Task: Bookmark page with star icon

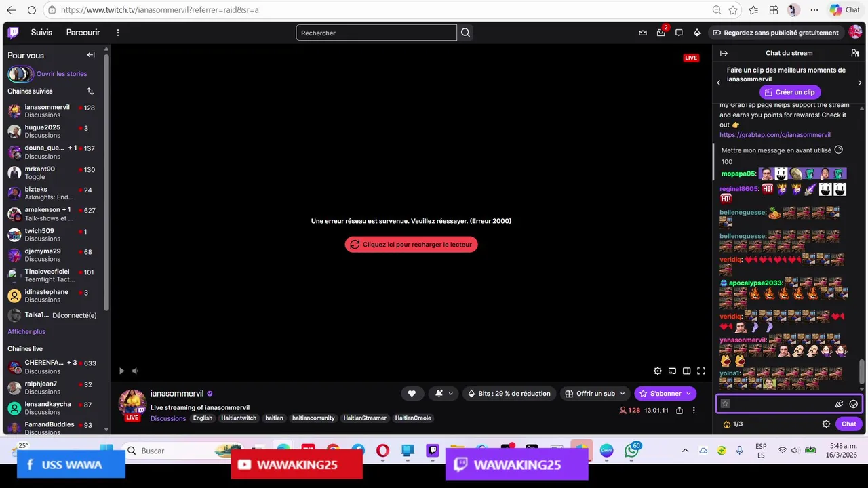Action: [x=733, y=10]
